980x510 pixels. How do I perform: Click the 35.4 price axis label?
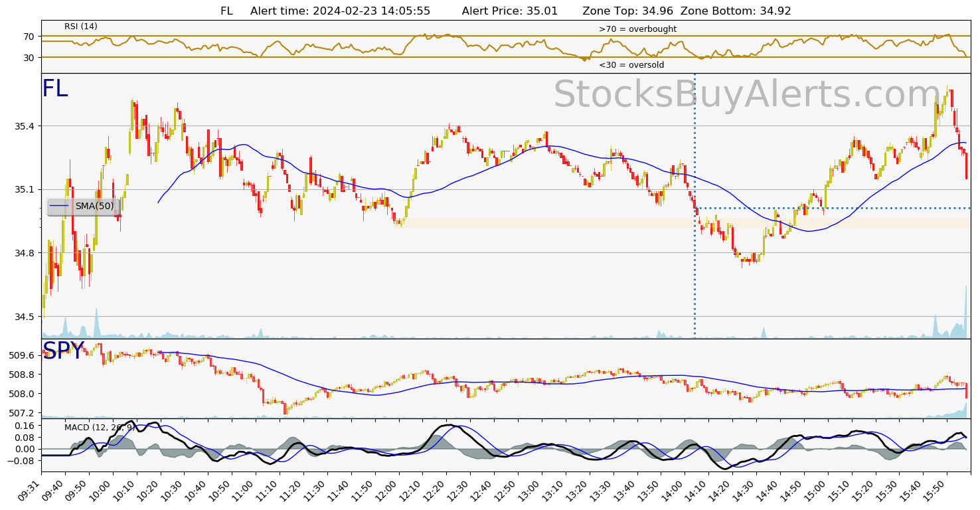[24, 126]
